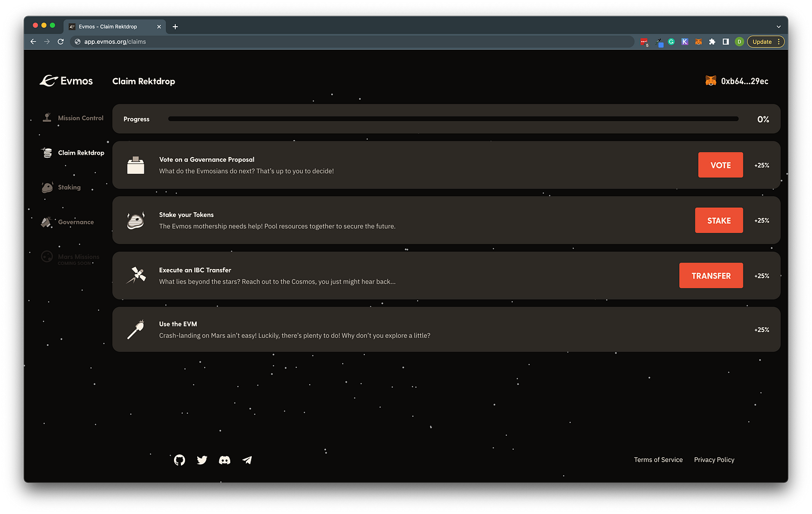Click the Mars Missions sidebar icon

(x=47, y=257)
